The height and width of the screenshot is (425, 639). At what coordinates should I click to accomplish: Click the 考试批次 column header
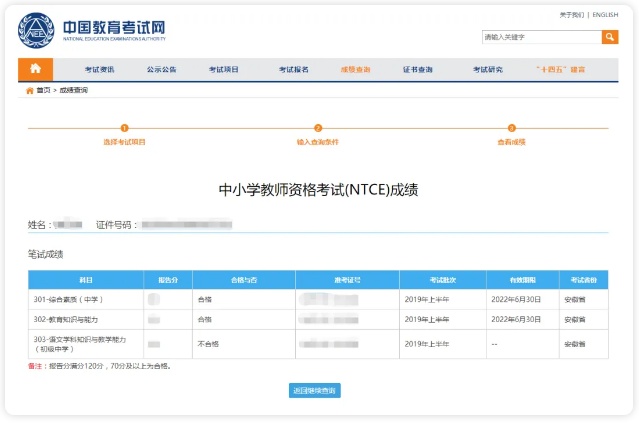point(443,280)
